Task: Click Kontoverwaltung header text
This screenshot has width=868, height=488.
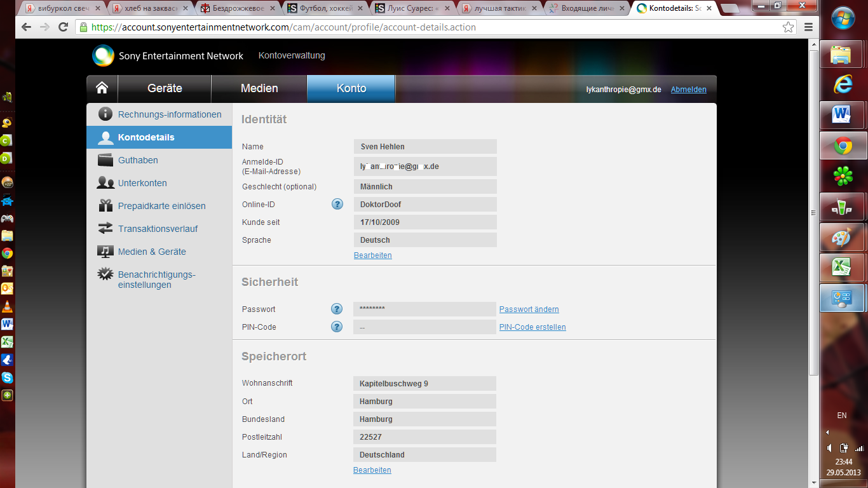Action: [x=292, y=55]
